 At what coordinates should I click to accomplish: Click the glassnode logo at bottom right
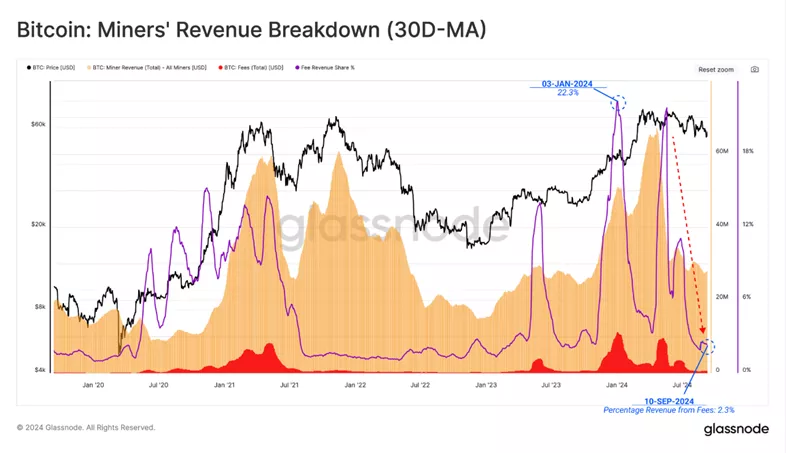[x=735, y=428]
